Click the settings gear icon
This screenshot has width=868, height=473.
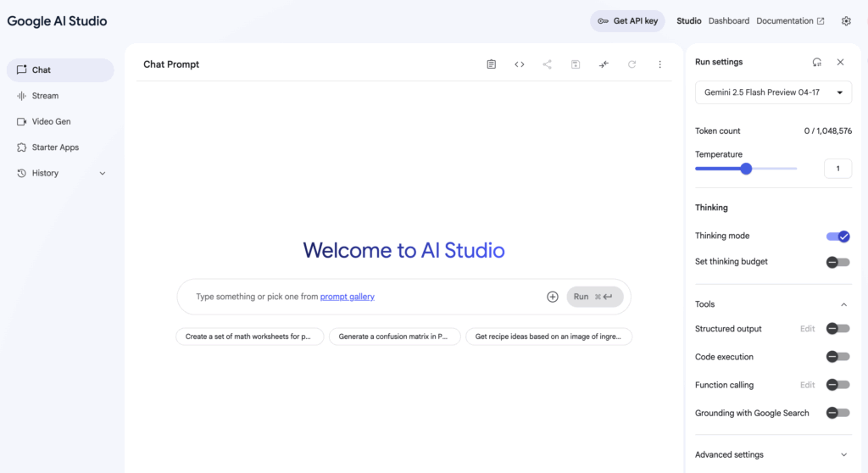(x=846, y=21)
